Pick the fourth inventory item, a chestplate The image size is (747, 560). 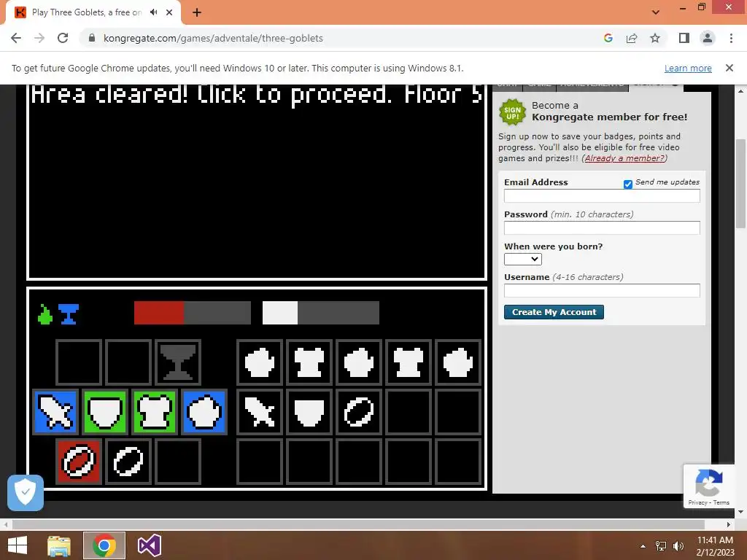409,362
